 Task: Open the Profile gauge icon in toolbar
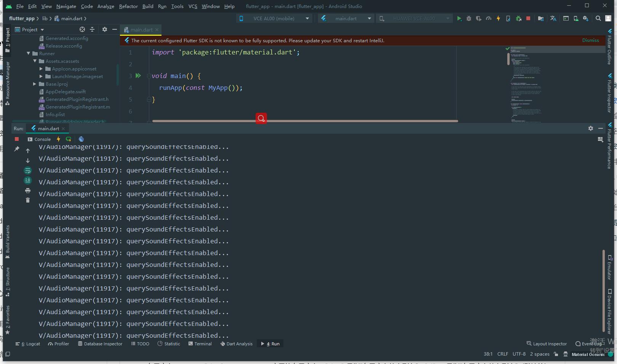489,18
